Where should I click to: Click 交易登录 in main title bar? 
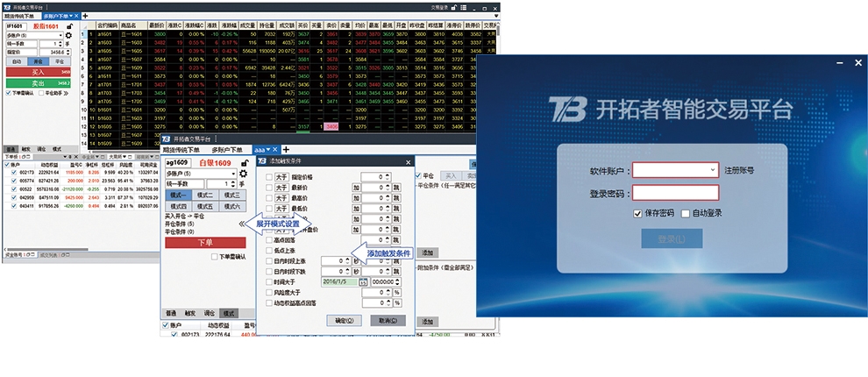439,8
